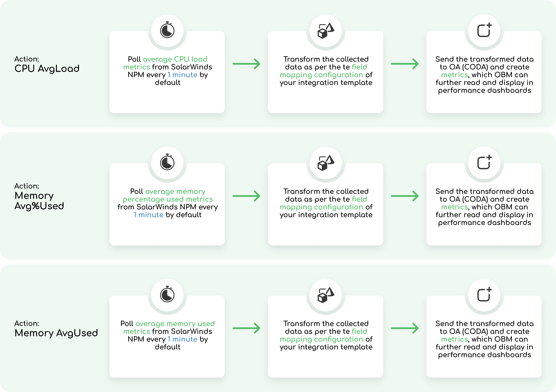The image size is (556, 392).
Task: Click the "Memory AvgUsed" action label
Action: click(56, 333)
